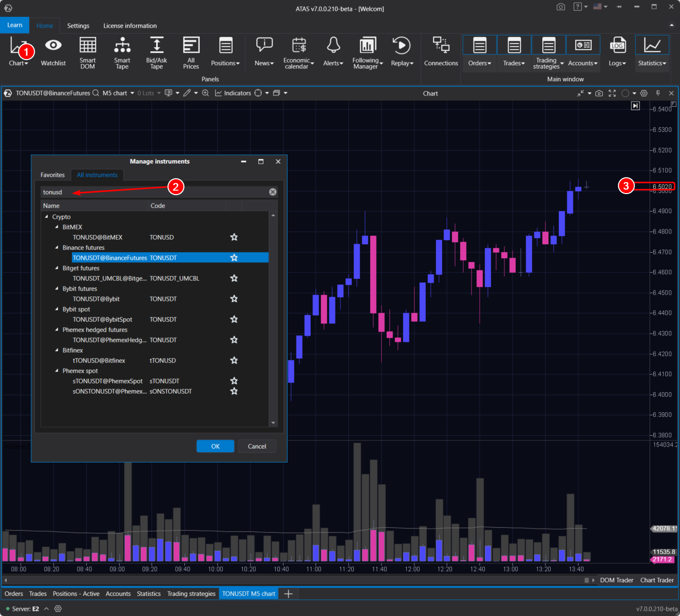
Task: Open the Smart DOM panel
Action: [x=87, y=52]
